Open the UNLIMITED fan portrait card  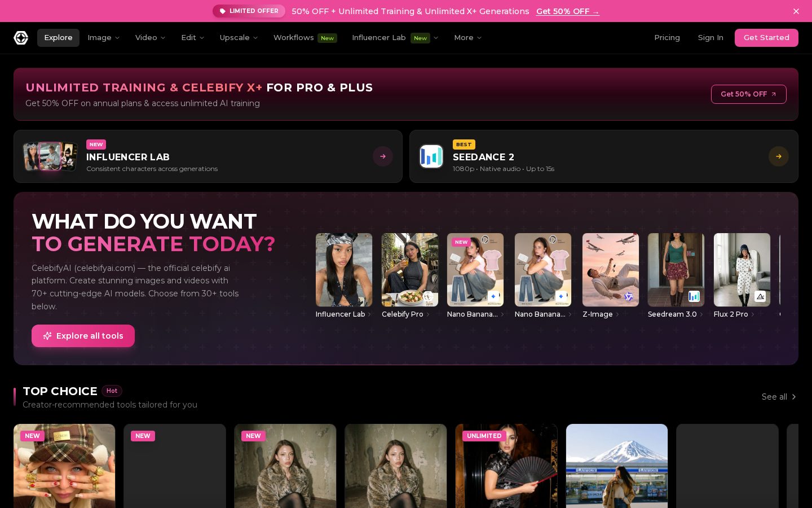pyautogui.click(x=506, y=466)
